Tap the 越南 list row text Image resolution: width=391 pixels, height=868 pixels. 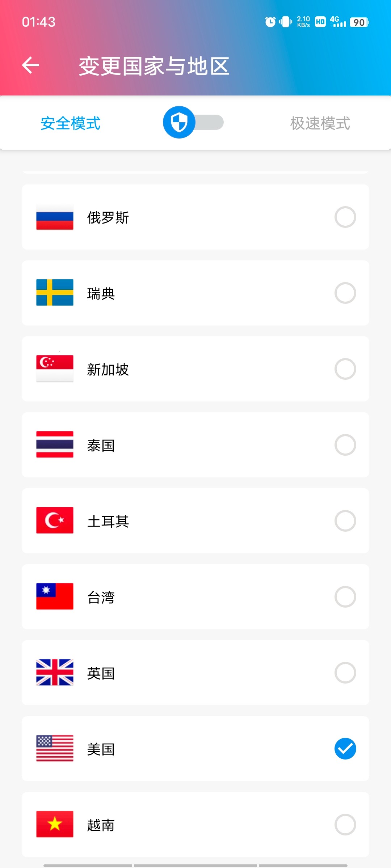101,825
